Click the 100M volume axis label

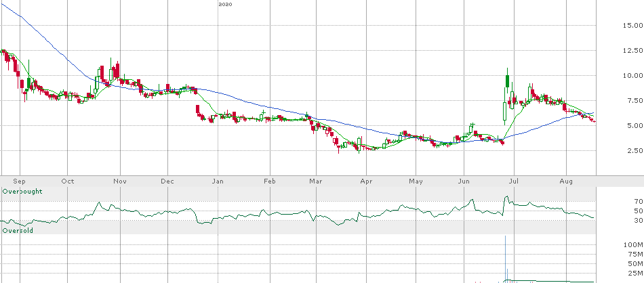point(632,245)
